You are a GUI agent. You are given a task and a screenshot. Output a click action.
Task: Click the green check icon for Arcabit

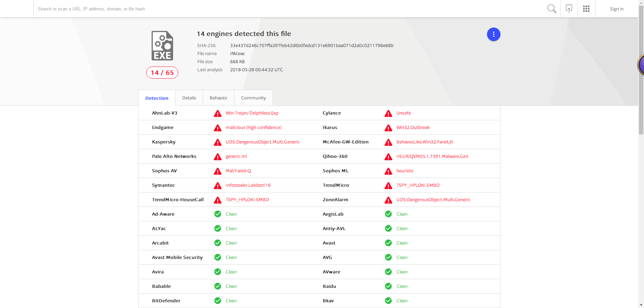tap(218, 243)
